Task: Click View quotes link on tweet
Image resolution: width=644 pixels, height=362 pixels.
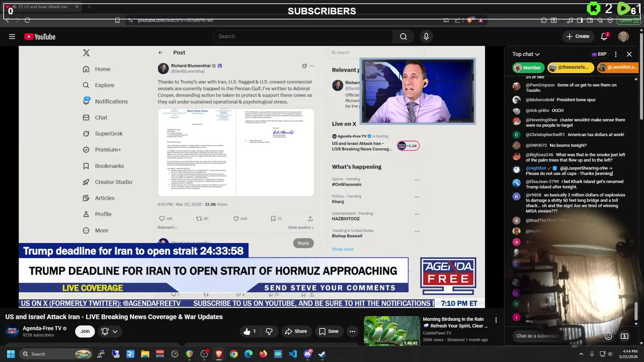Action: 300,228
